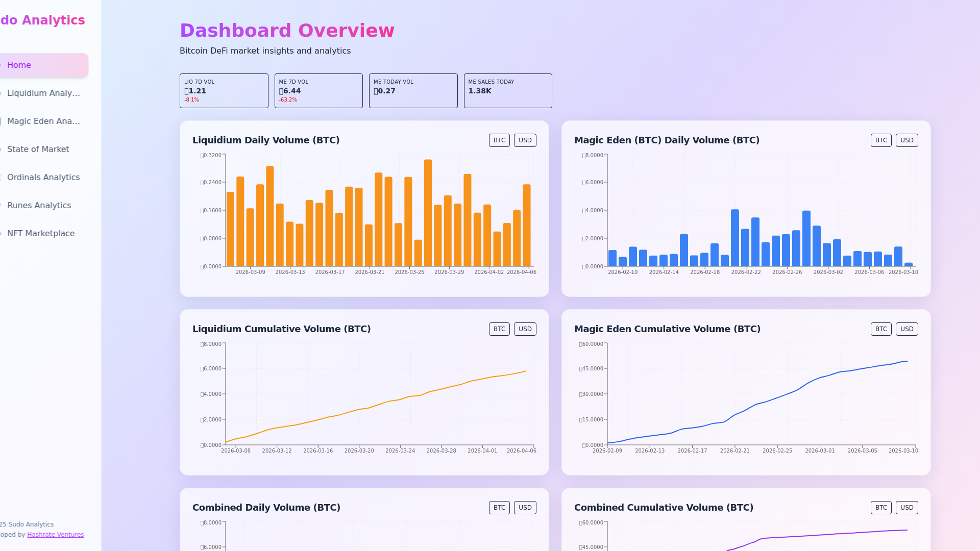Image resolution: width=980 pixels, height=551 pixels.
Task: Click the -8.1% change under LIQ 7D VOL
Action: coord(192,100)
